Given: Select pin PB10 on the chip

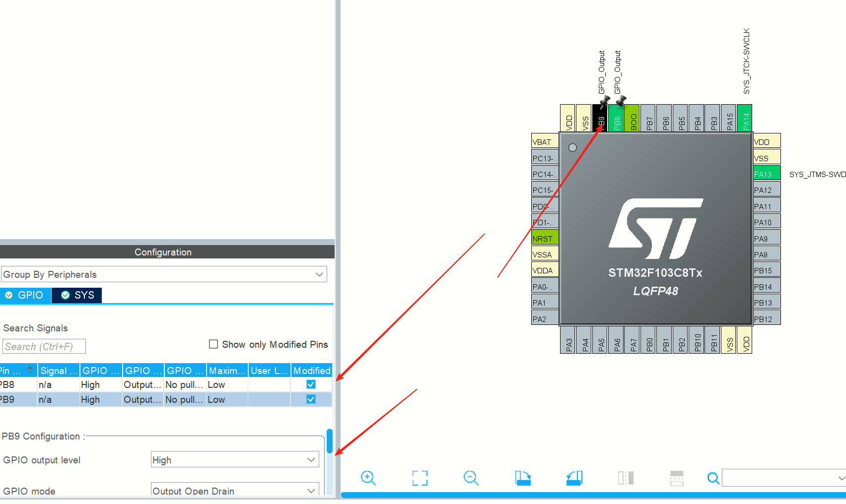Looking at the screenshot, I should pyautogui.click(x=697, y=340).
